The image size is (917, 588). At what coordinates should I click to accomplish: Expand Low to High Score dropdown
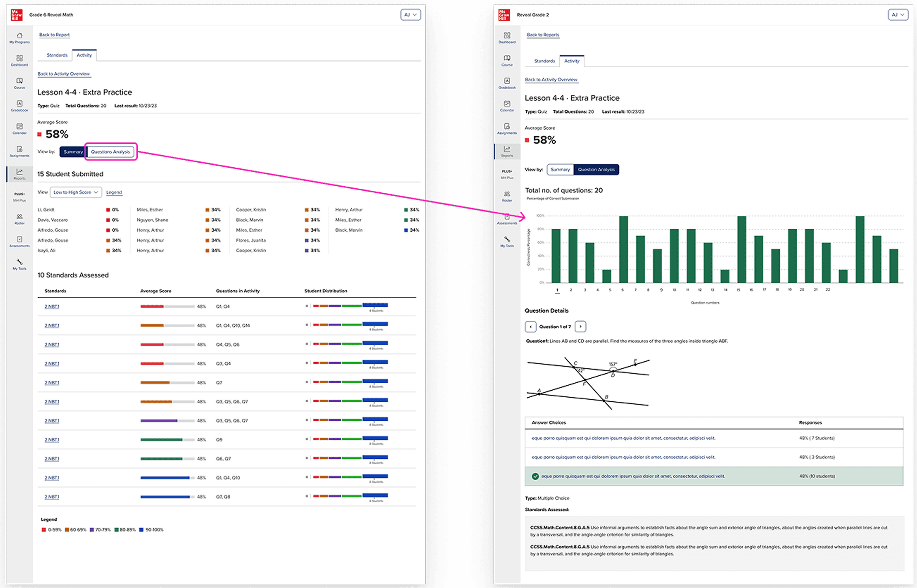pos(75,192)
